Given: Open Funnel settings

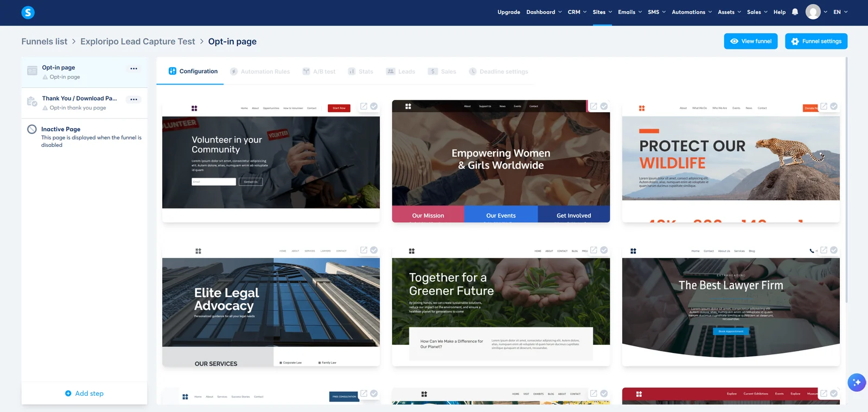Looking at the screenshot, I should (816, 41).
